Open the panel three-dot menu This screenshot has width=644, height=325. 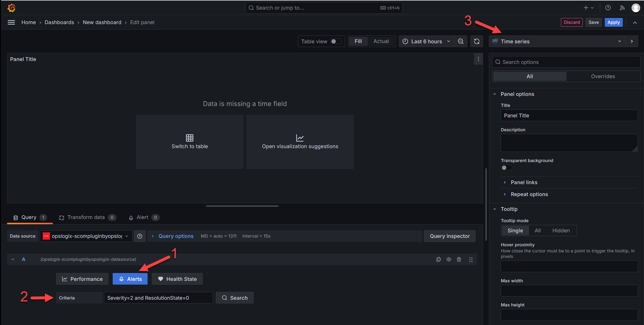[x=478, y=59]
